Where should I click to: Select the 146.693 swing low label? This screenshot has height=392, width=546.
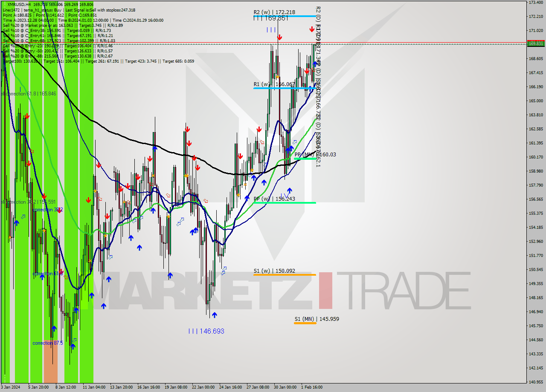point(206,331)
